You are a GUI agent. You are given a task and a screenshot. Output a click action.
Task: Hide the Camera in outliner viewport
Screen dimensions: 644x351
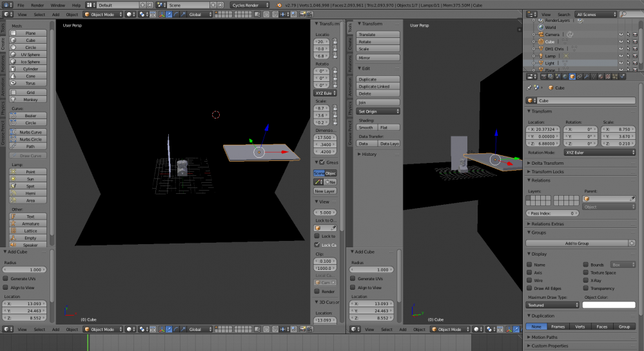(621, 35)
